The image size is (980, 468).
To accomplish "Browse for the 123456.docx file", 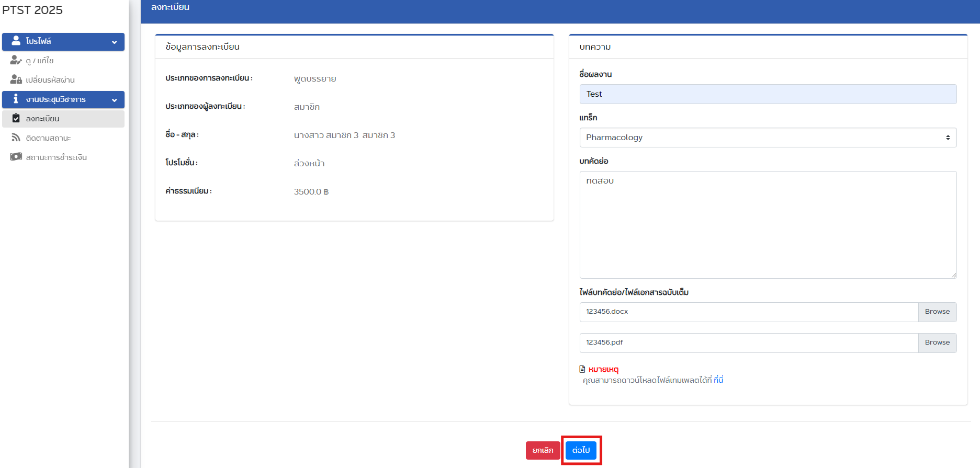I will (937, 312).
